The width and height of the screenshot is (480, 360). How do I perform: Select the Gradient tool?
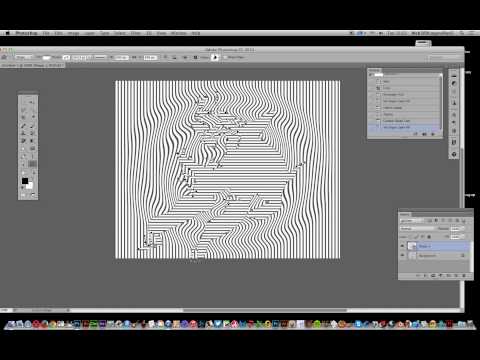click(x=32, y=141)
